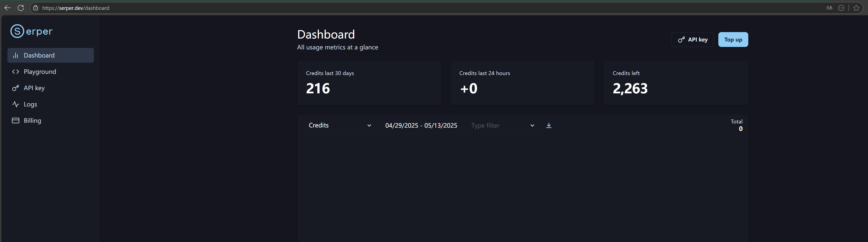
Task: Open the Type filter dropdown
Action: tap(502, 125)
